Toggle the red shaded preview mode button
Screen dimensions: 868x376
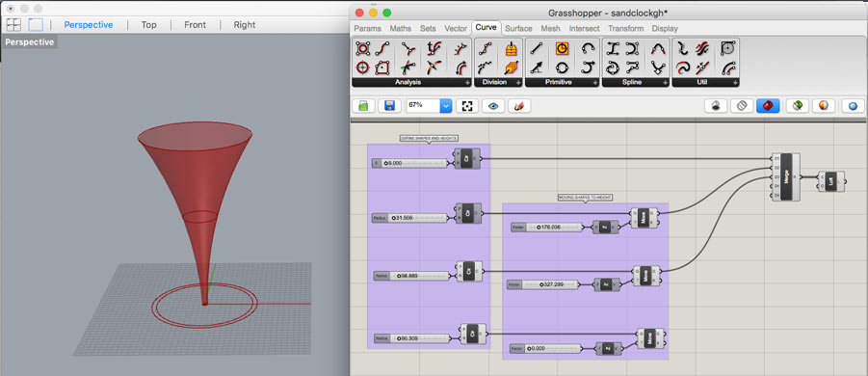(768, 106)
